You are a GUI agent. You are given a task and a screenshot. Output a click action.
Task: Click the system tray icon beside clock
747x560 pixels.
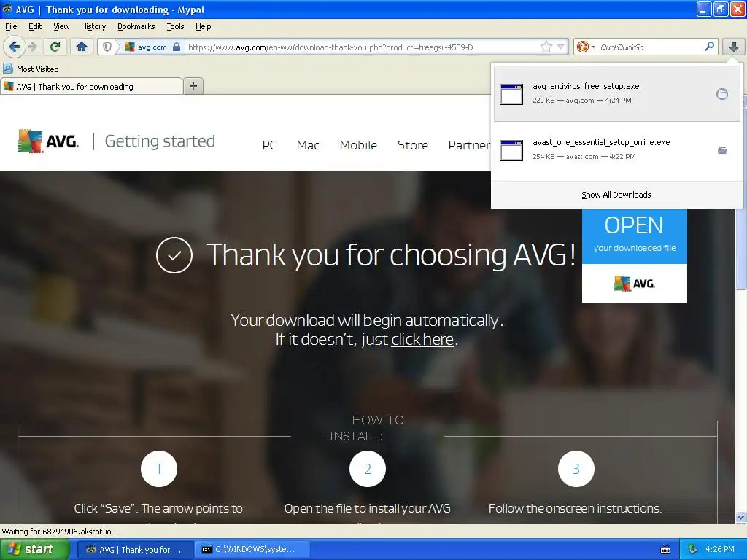693,550
